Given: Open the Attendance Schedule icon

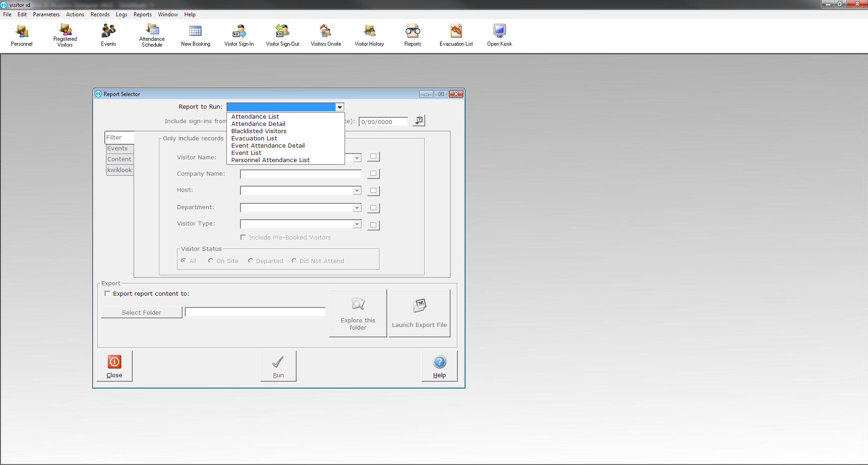Looking at the screenshot, I should pos(152,35).
